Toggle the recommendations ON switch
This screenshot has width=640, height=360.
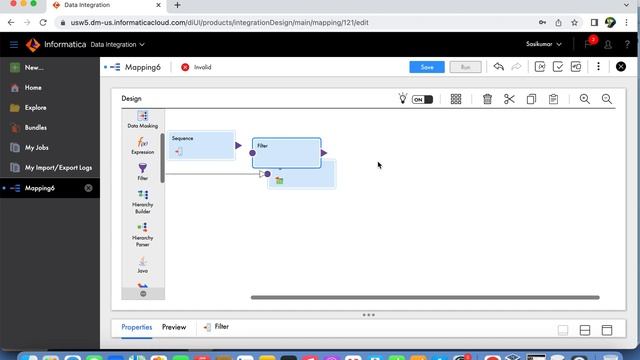[x=422, y=99]
